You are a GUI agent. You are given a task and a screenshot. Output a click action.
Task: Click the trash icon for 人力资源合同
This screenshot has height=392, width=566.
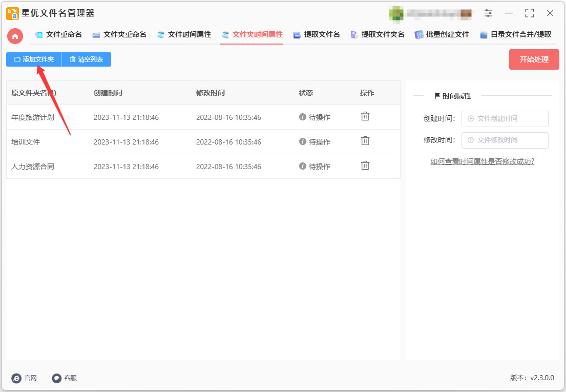(x=365, y=166)
